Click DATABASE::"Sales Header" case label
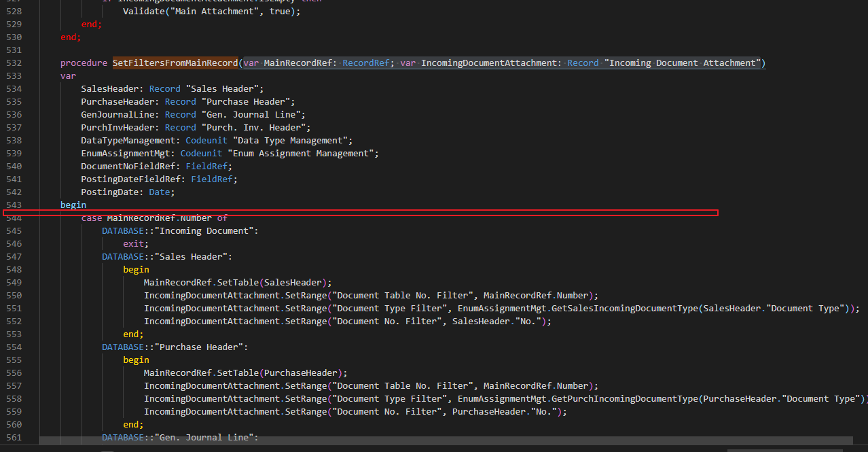 pos(167,257)
